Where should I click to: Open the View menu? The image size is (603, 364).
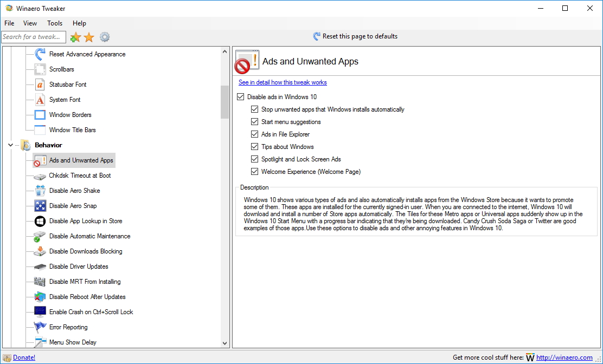30,23
